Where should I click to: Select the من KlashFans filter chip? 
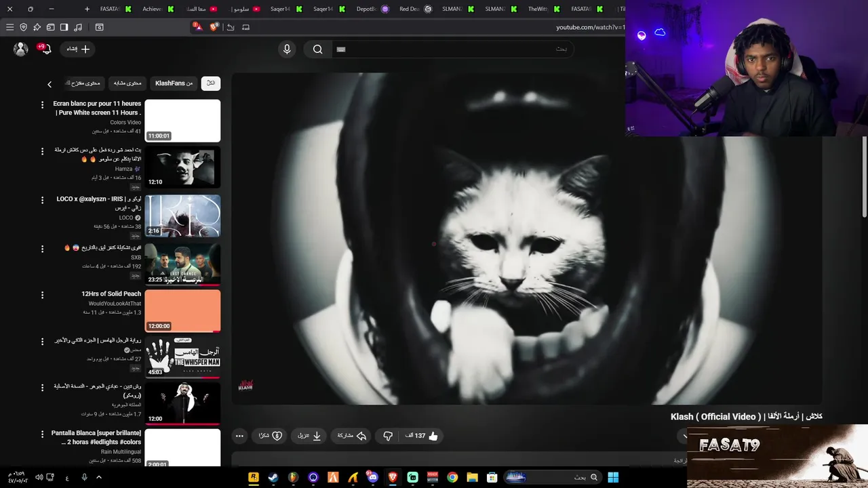pyautogui.click(x=174, y=83)
